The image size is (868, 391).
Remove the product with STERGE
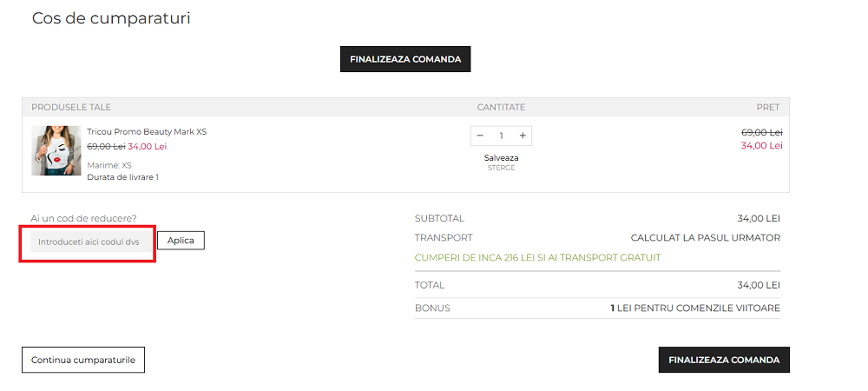(x=501, y=168)
